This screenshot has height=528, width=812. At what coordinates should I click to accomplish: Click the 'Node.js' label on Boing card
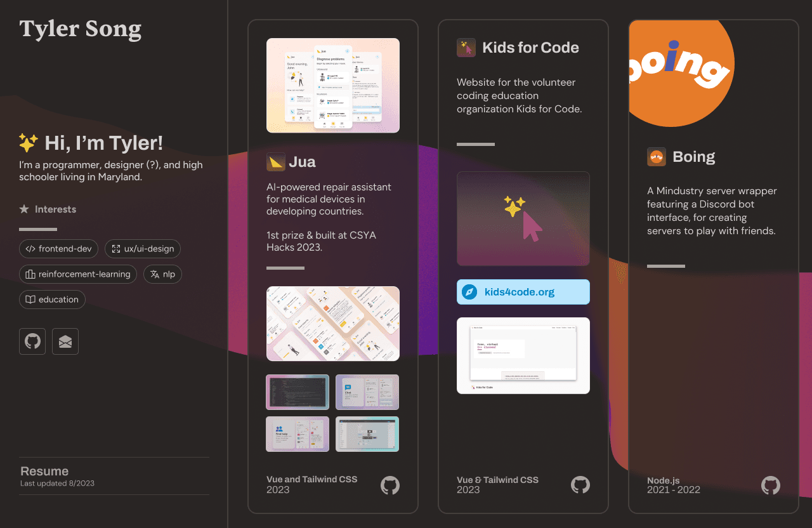(x=663, y=480)
